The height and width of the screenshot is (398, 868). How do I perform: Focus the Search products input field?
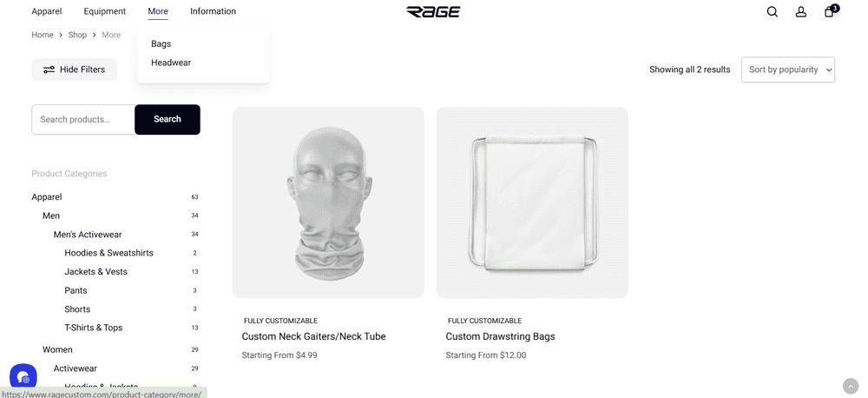tap(83, 119)
